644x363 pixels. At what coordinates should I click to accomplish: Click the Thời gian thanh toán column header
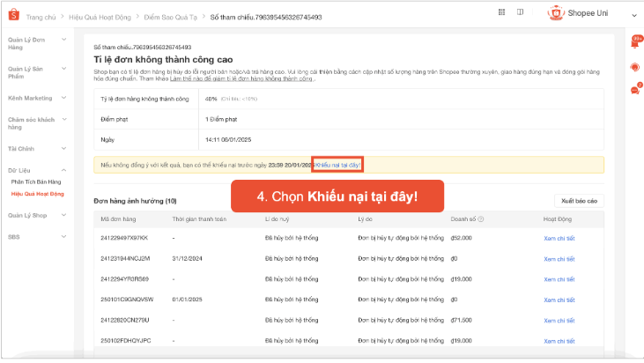click(x=199, y=219)
